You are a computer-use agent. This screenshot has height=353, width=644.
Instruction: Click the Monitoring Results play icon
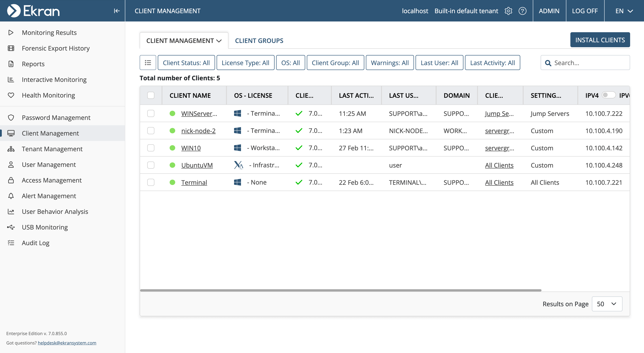[x=11, y=32]
